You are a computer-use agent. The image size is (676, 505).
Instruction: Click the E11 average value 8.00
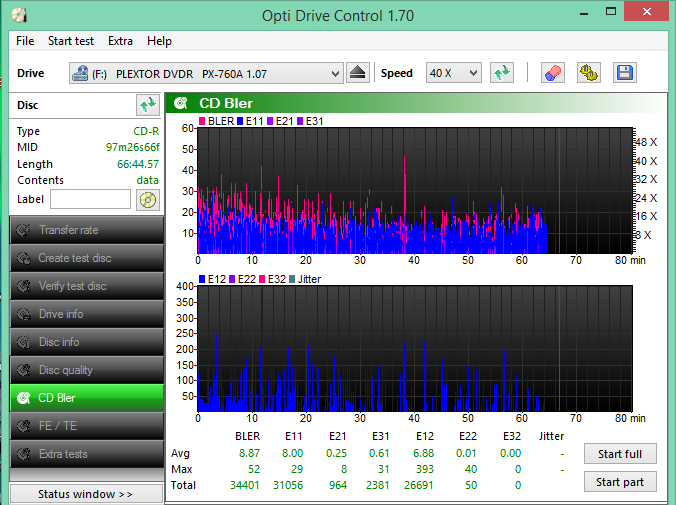point(293,453)
